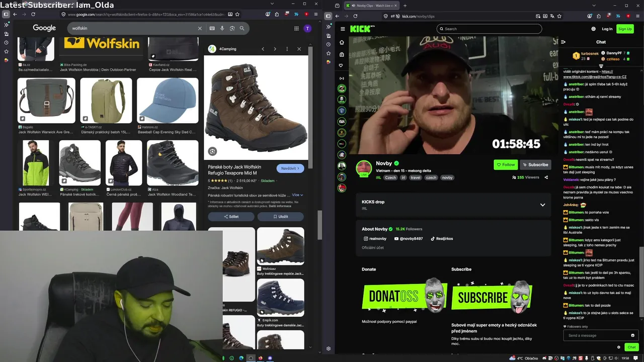
Task: Open the green Jack Wolfskin backpack thumbnail
Action: click(x=106, y=101)
